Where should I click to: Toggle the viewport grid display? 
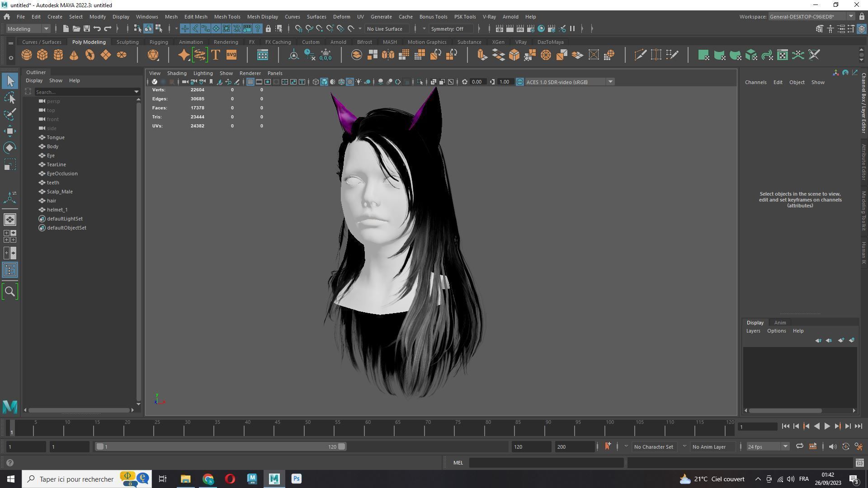point(250,82)
